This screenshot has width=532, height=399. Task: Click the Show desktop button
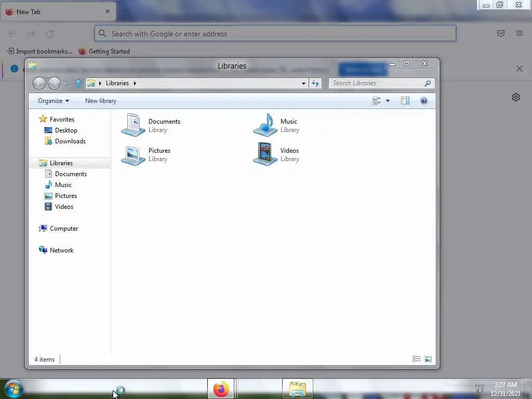coord(528,389)
